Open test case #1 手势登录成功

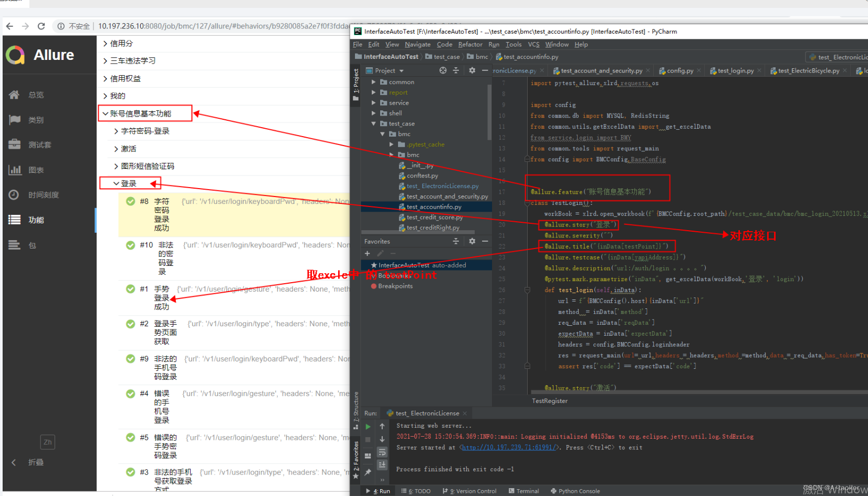click(x=234, y=297)
